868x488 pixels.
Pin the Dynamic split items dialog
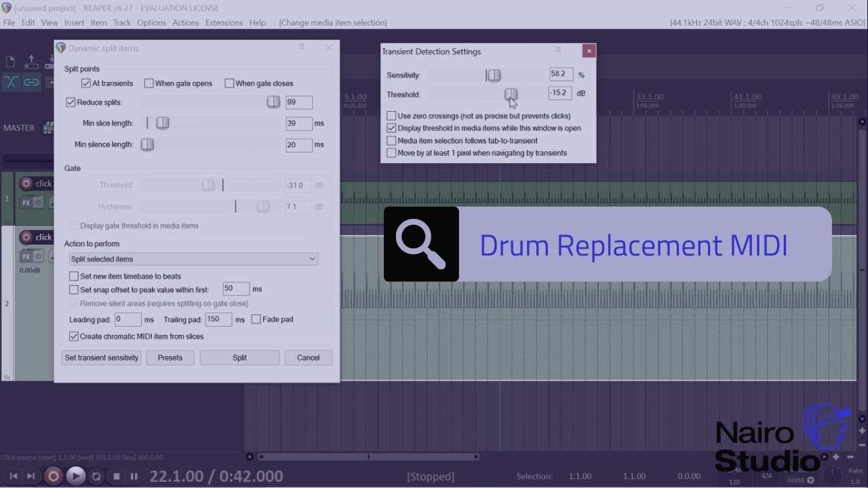(x=302, y=47)
